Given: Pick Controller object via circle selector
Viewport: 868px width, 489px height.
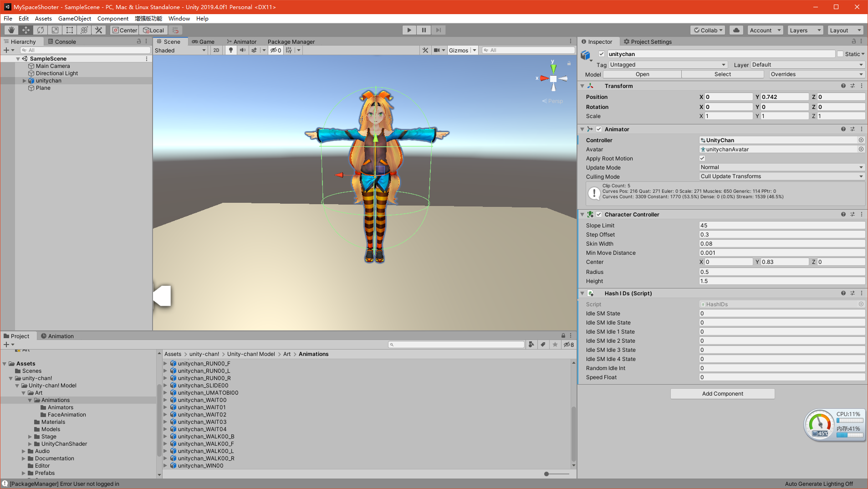Looking at the screenshot, I should (861, 140).
